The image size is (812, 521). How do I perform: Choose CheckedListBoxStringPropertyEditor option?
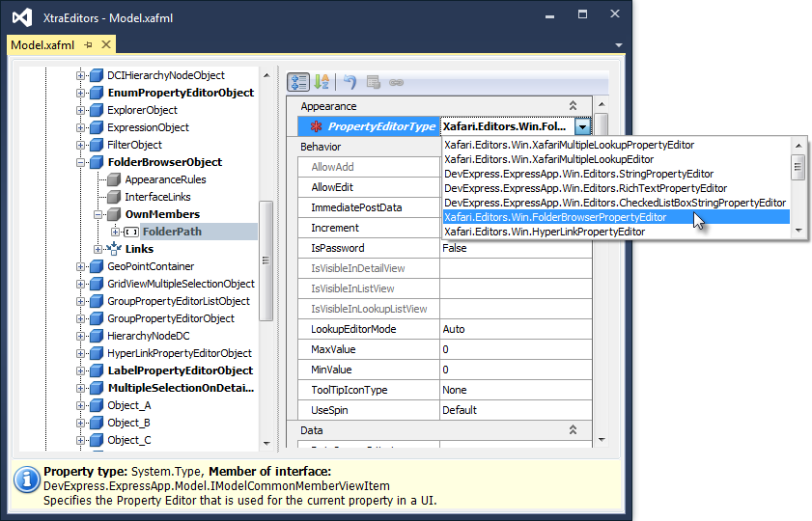615,203
